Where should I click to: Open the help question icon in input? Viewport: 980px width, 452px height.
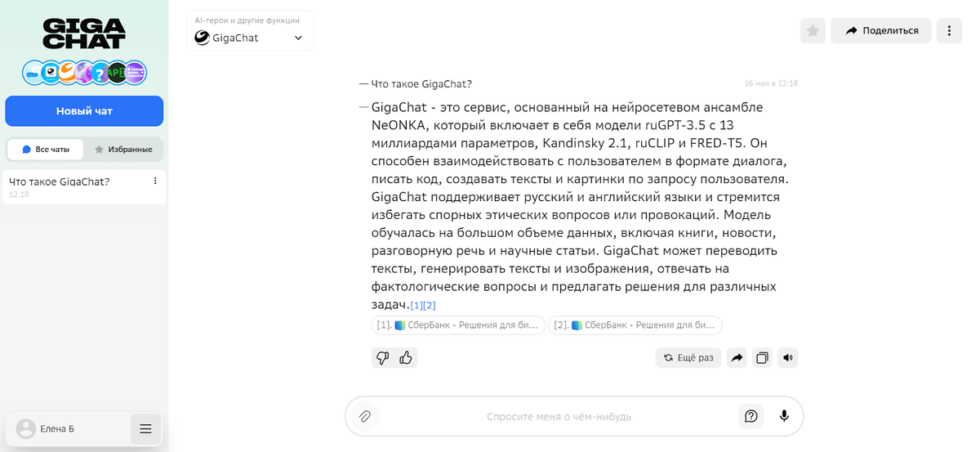point(751,416)
